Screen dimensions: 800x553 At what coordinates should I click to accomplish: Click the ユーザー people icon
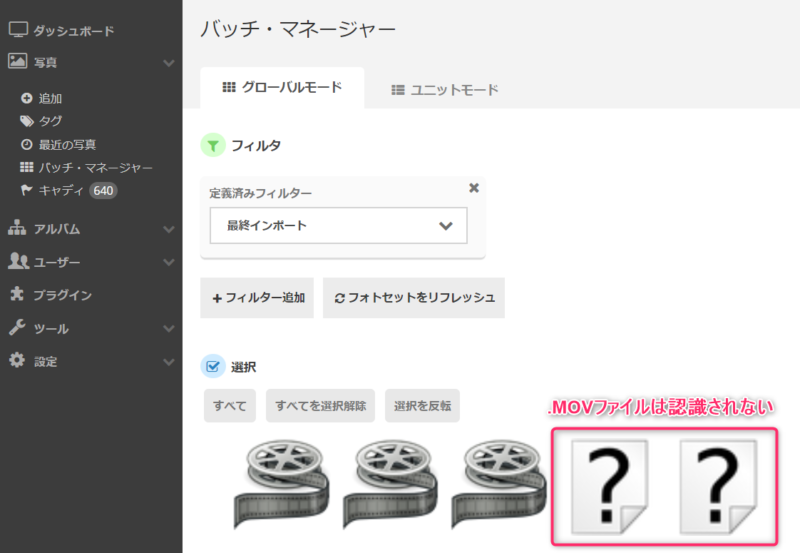18,261
